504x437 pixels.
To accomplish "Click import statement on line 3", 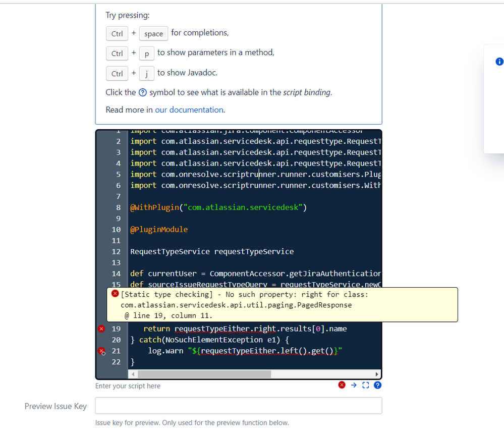I will point(256,152).
